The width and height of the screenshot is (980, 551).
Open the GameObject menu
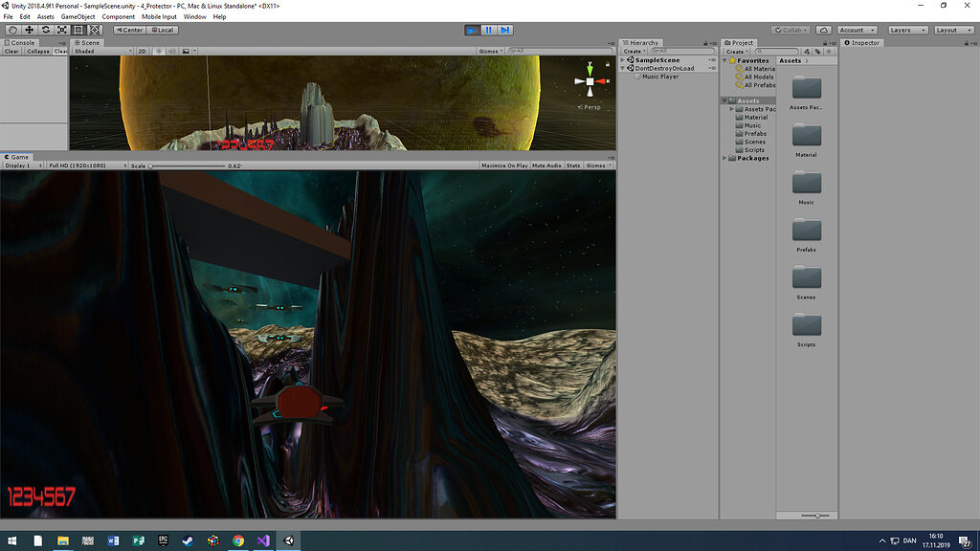click(x=78, y=16)
